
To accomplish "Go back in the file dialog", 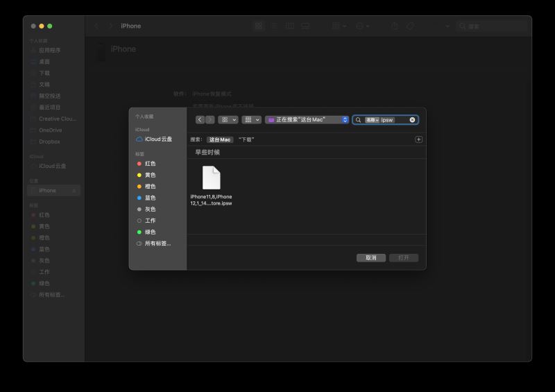I will tap(200, 120).
